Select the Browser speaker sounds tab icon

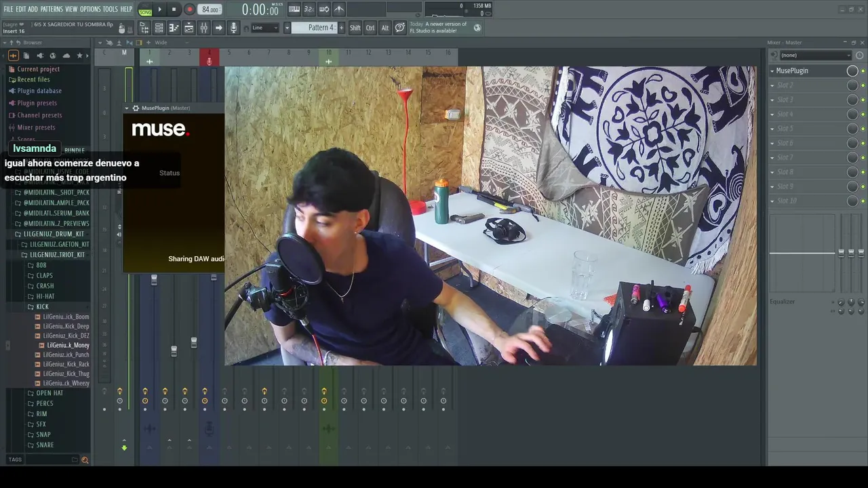(x=40, y=56)
